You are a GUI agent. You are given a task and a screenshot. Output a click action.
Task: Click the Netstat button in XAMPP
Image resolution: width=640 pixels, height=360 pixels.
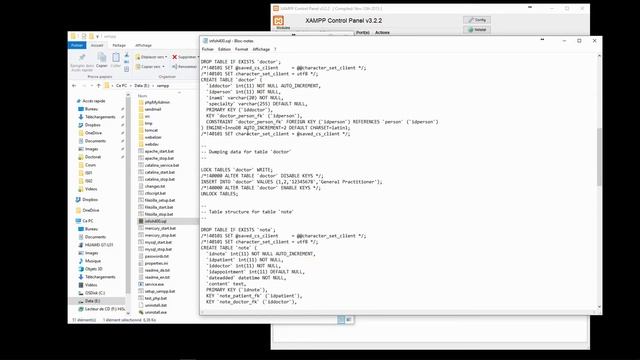click(477, 29)
